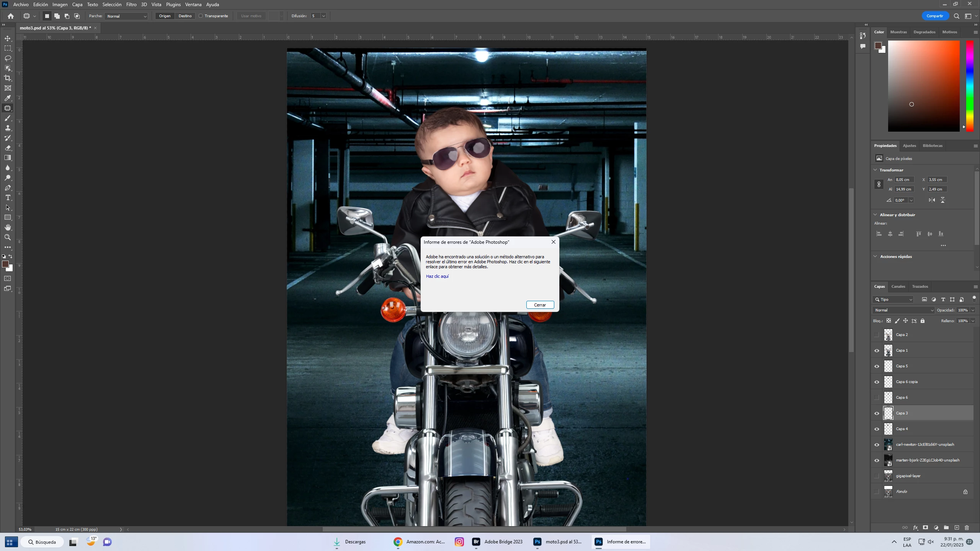
Task: Show the Capa 2 layer
Action: click(877, 335)
